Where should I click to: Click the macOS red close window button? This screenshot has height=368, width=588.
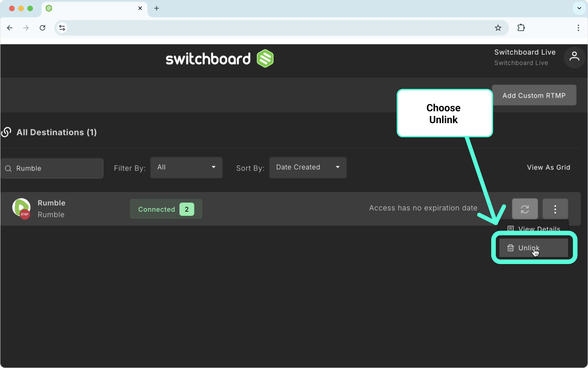point(12,8)
